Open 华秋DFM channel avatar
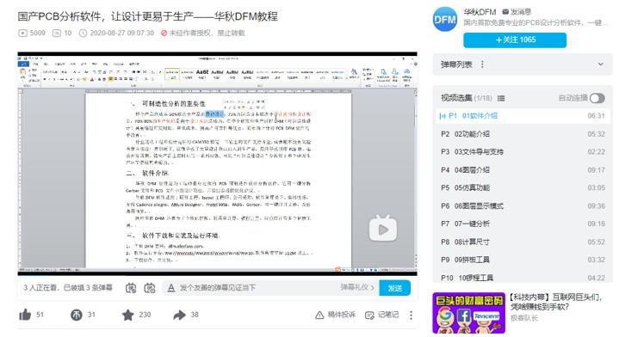 (445, 19)
